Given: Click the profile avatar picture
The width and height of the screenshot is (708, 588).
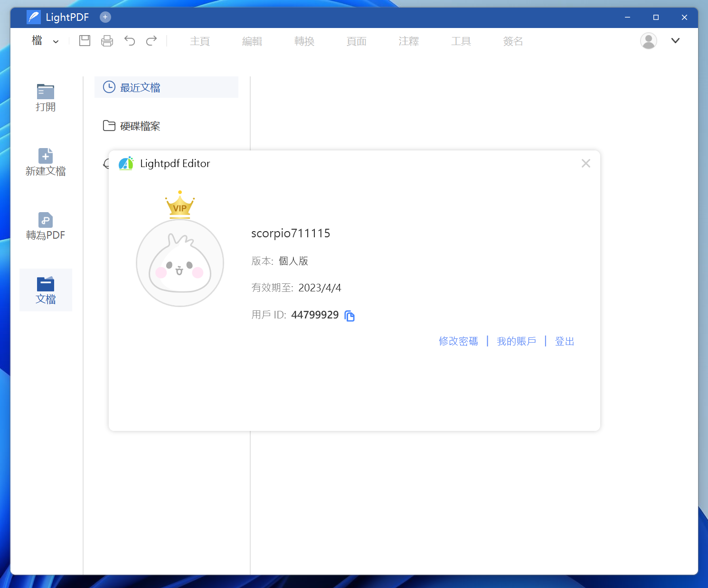Looking at the screenshot, I should point(180,263).
